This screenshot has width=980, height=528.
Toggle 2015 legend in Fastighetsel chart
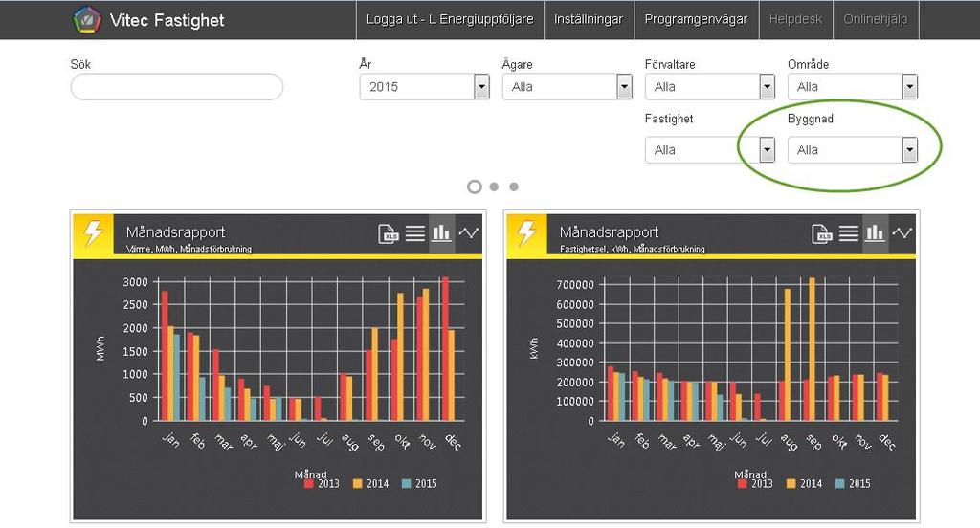pyautogui.click(x=853, y=483)
